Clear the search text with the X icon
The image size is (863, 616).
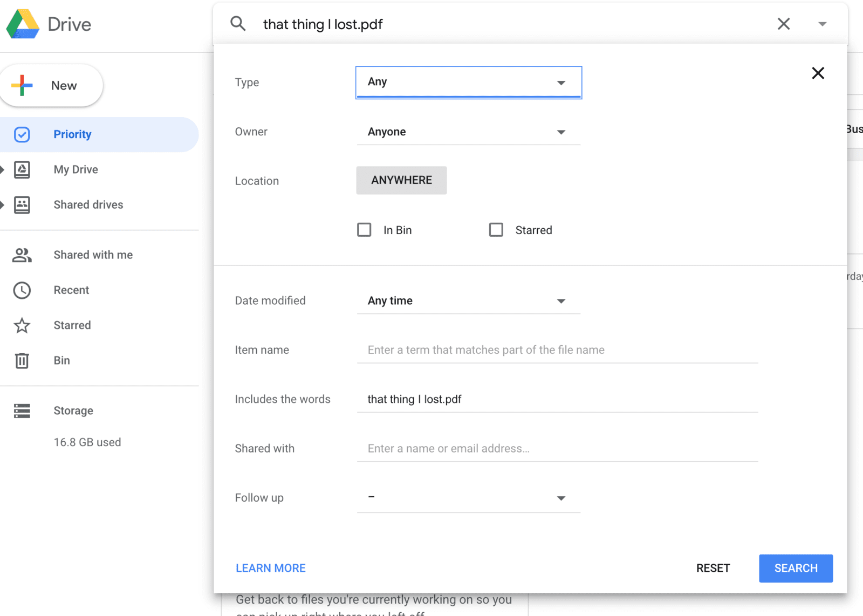(783, 24)
